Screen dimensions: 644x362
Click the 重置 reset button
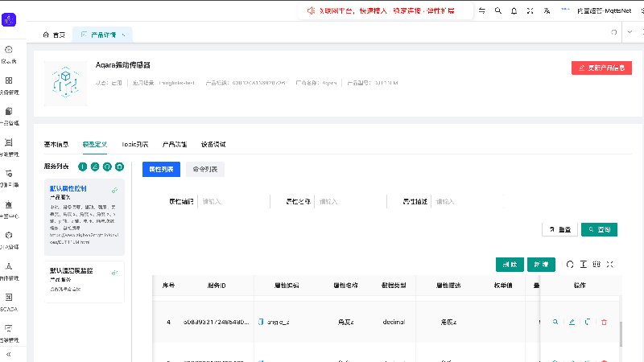(559, 229)
